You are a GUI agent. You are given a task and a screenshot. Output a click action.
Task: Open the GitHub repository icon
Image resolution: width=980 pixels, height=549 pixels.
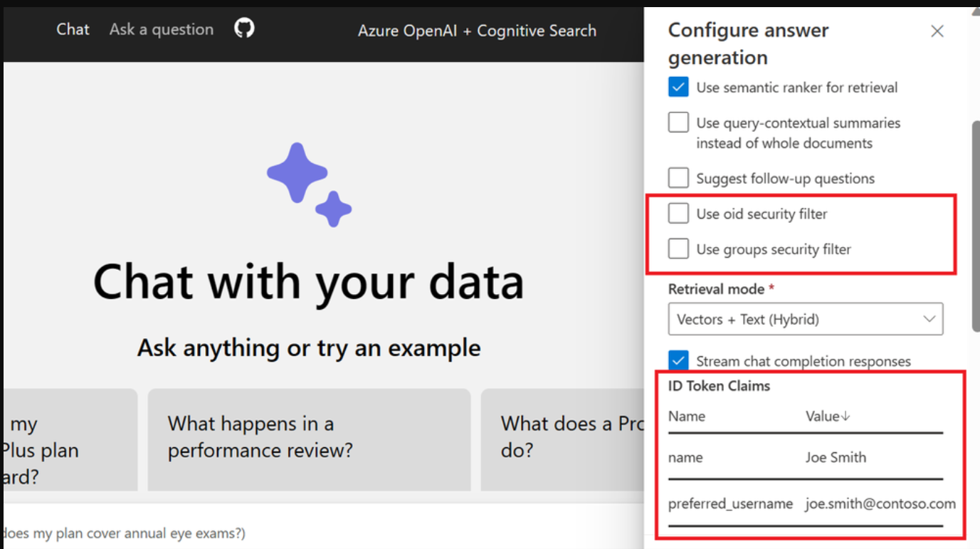click(244, 28)
